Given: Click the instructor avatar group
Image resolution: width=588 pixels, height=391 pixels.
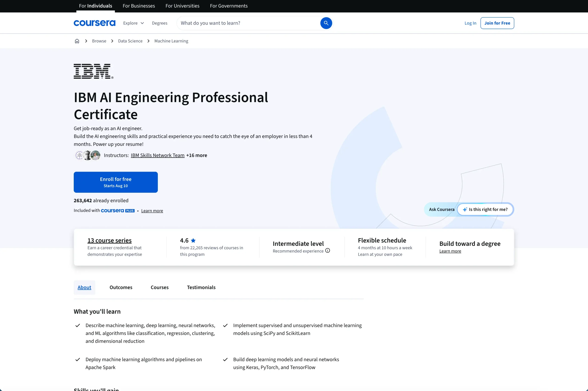Looking at the screenshot, I should 88,155.
